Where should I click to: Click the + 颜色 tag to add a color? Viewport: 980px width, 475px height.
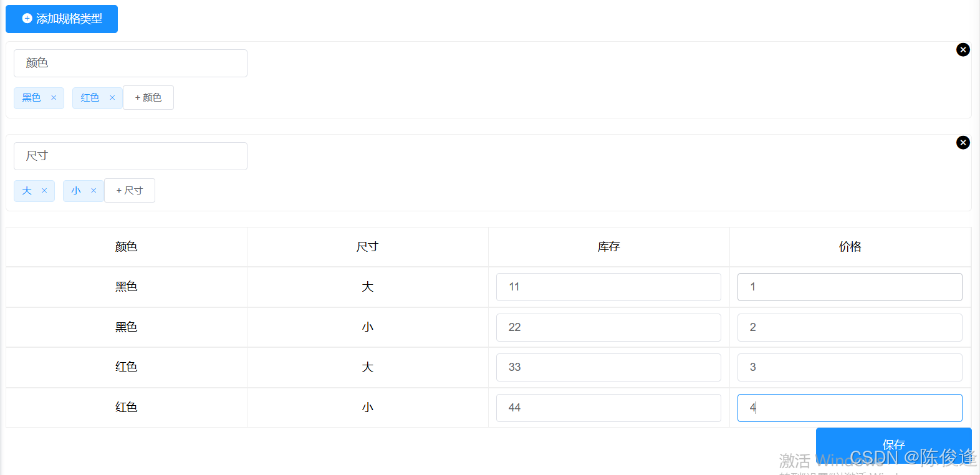[148, 98]
